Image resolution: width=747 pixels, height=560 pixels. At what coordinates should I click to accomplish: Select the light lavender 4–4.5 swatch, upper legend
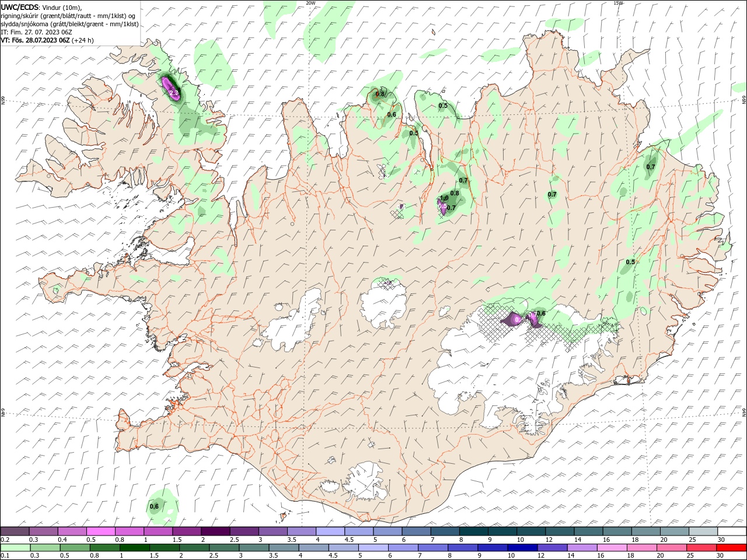point(330,531)
